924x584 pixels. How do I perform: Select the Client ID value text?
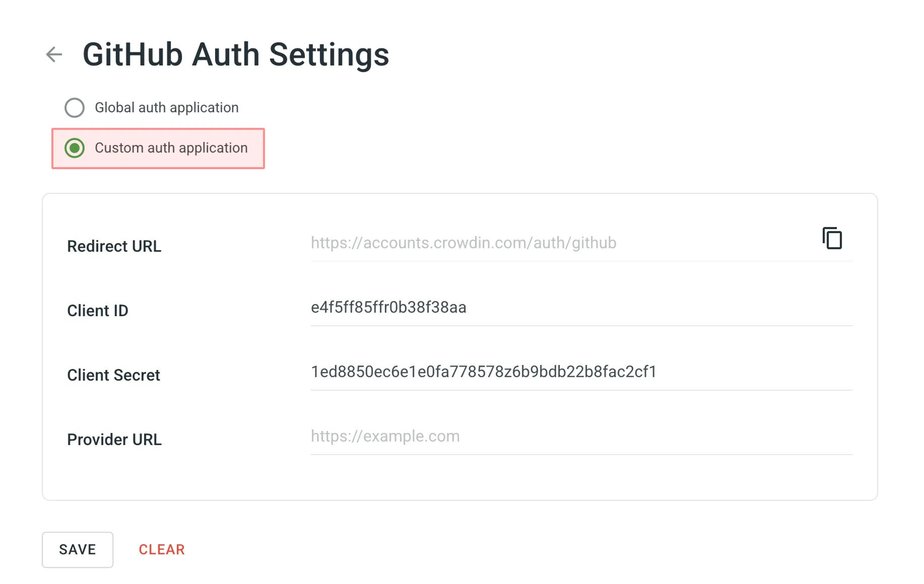click(x=388, y=307)
